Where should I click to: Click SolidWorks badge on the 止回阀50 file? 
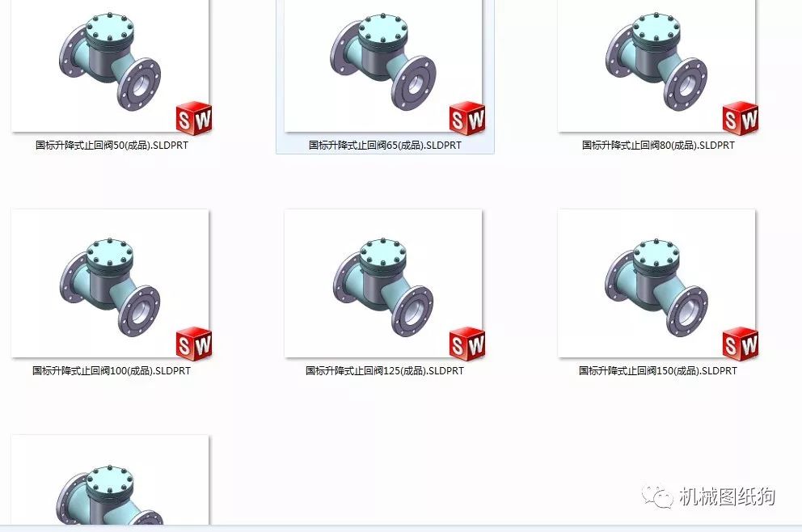tap(194, 119)
